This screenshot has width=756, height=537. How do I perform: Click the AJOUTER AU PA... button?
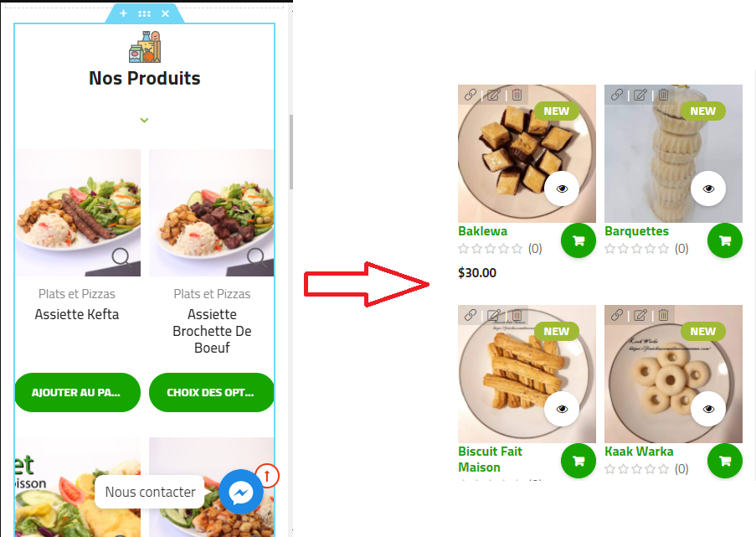(78, 392)
